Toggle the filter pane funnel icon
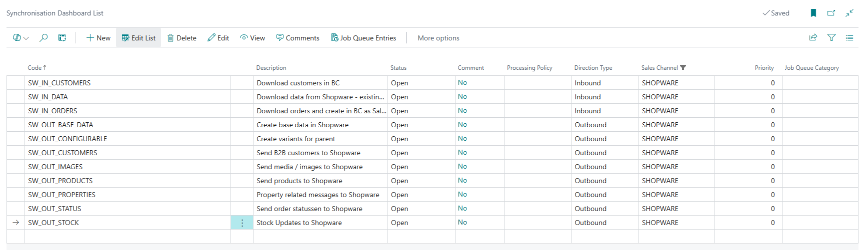The width and height of the screenshot is (868, 250). pos(831,37)
